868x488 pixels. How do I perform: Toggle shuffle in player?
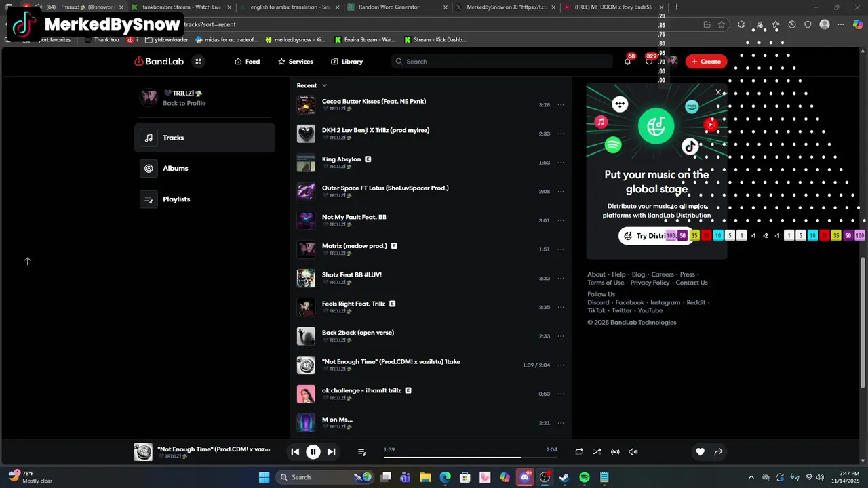(597, 451)
